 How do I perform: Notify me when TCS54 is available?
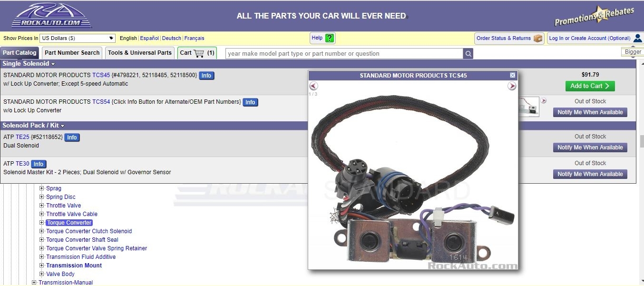coord(590,112)
